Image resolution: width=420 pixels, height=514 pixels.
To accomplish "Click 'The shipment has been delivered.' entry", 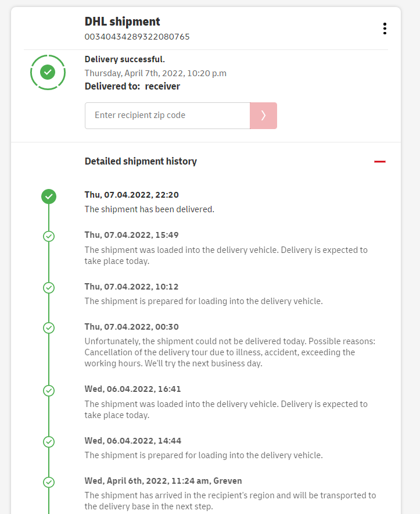I will click(x=149, y=209).
